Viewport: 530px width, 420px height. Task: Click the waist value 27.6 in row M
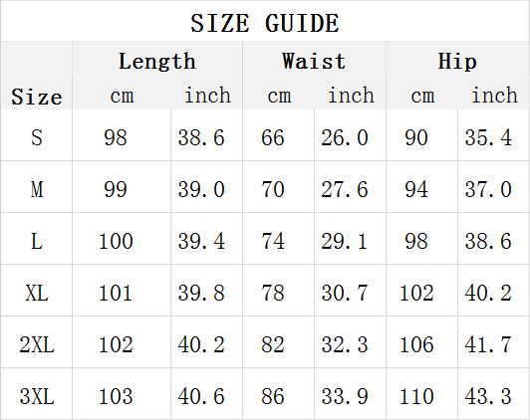[345, 189]
